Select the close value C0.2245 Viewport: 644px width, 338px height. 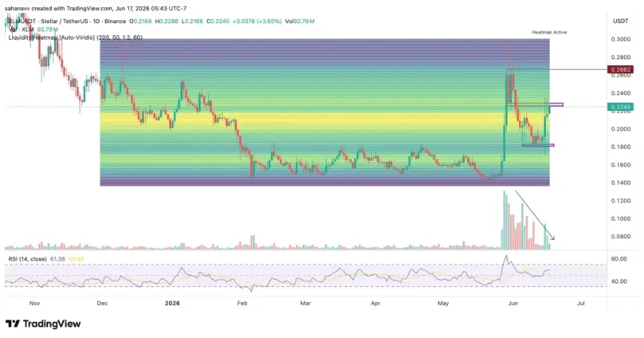(218, 21)
